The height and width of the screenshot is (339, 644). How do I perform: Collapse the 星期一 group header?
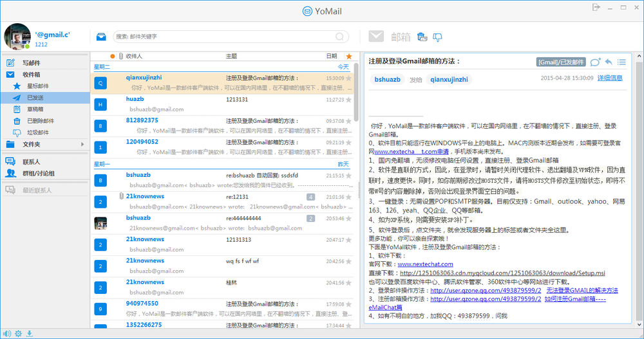[102, 164]
